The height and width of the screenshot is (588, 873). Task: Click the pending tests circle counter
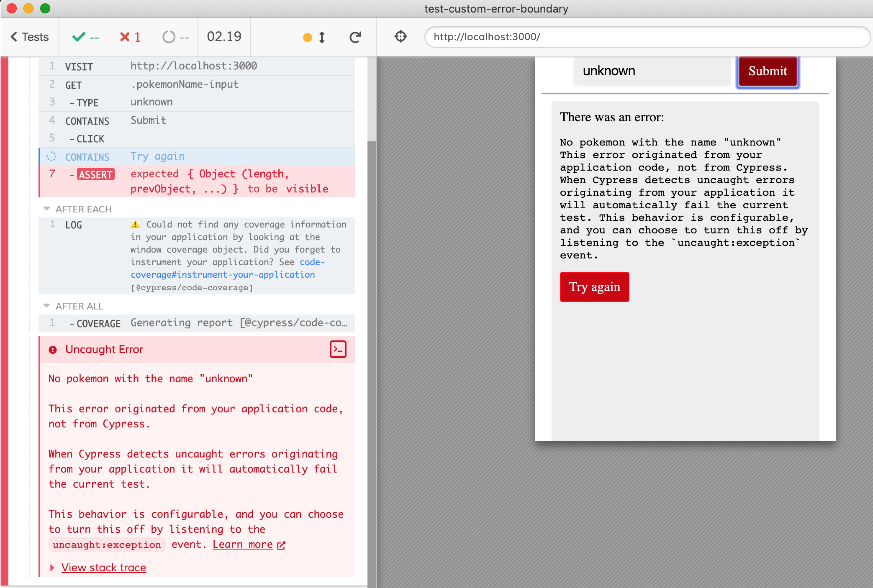(x=176, y=37)
